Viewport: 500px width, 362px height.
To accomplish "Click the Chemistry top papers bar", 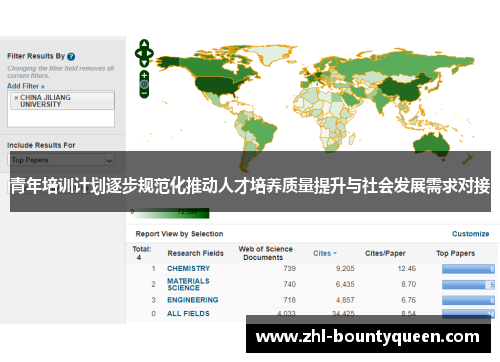I will [468, 269].
